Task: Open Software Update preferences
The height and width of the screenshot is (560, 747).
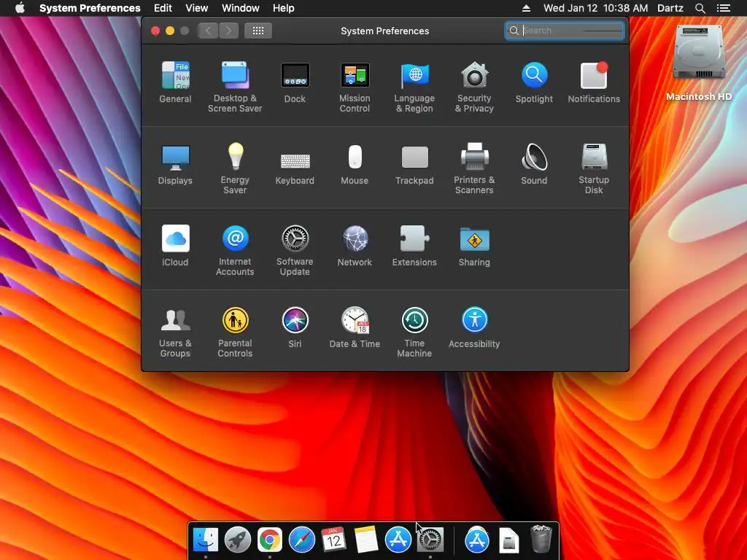Action: point(295,250)
